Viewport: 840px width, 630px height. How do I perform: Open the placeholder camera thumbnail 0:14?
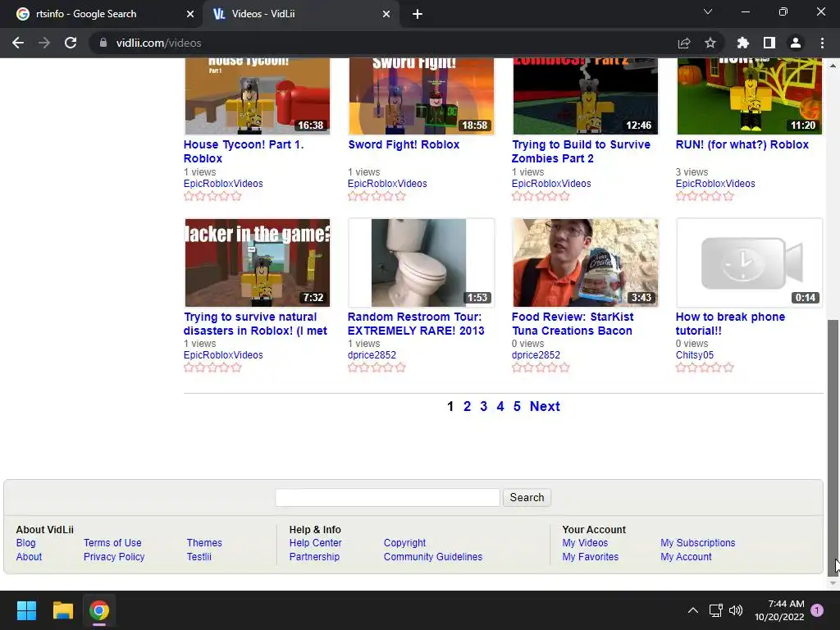pyautogui.click(x=749, y=262)
